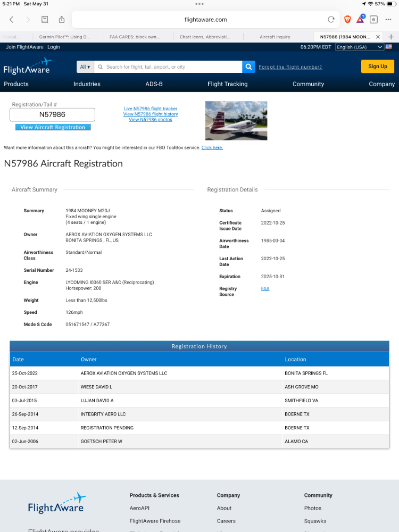The image size is (399, 532).
Task: Open the Community menu
Action: tap(308, 84)
